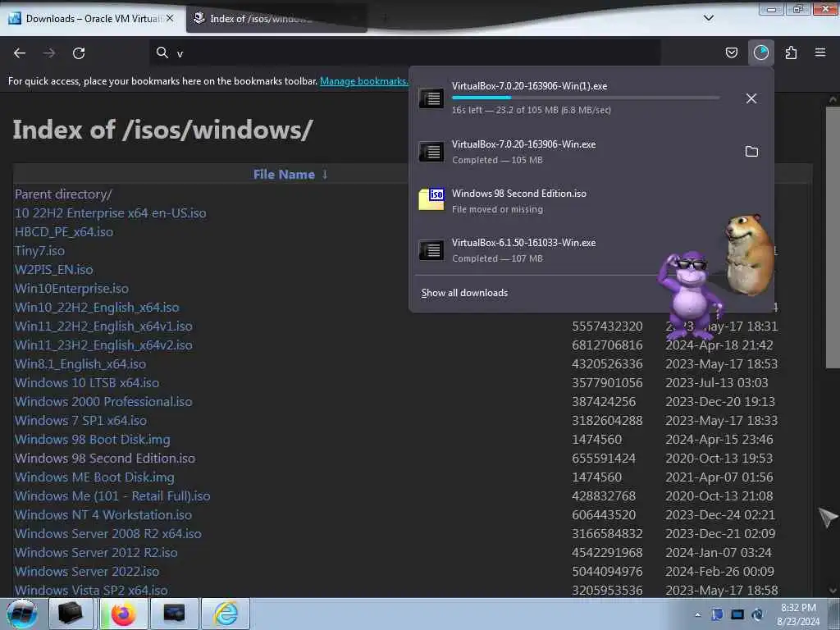This screenshot has width=840, height=630.
Task: Download Windows 2000 Professional.iso
Action: coord(103,402)
